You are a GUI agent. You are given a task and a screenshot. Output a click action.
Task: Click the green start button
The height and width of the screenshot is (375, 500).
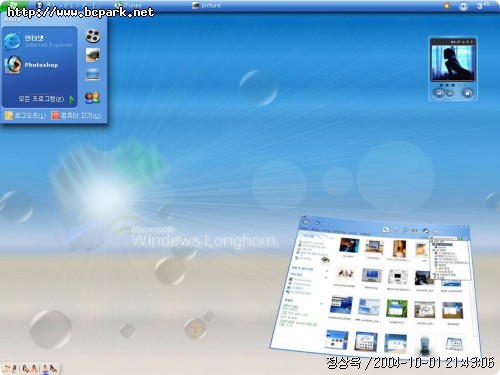pyautogui.click(x=13, y=5)
